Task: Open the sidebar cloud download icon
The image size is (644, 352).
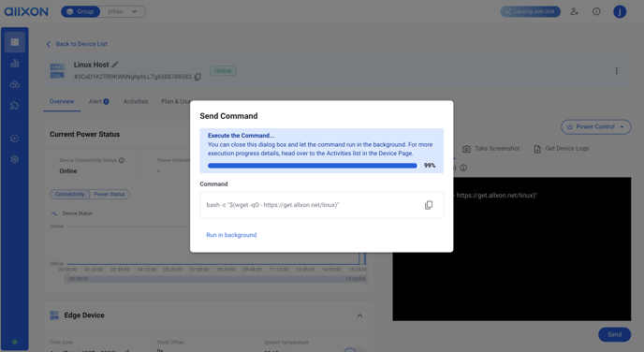Action: tap(15, 84)
